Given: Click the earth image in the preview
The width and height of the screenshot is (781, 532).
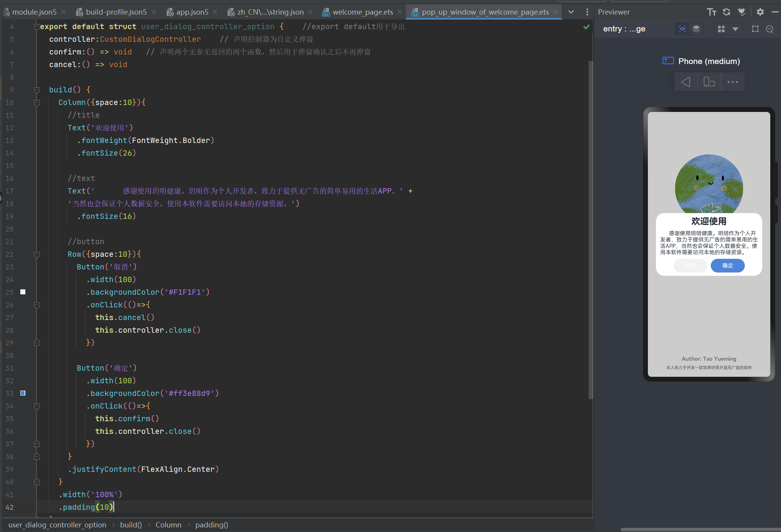Looking at the screenshot, I should pos(709,184).
